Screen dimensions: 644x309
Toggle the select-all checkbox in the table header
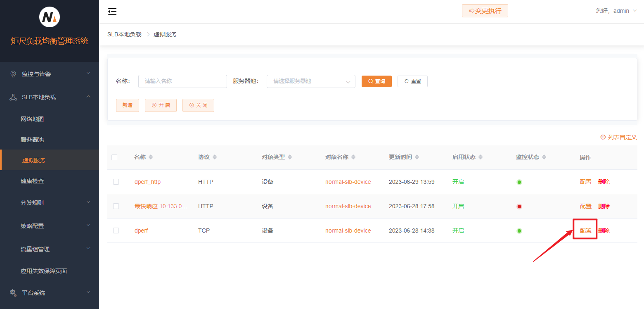[x=114, y=157]
